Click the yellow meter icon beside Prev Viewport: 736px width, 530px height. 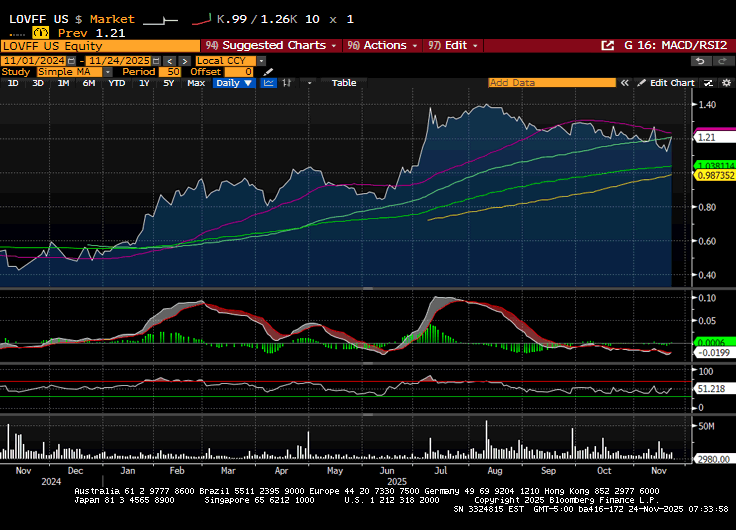point(41,33)
